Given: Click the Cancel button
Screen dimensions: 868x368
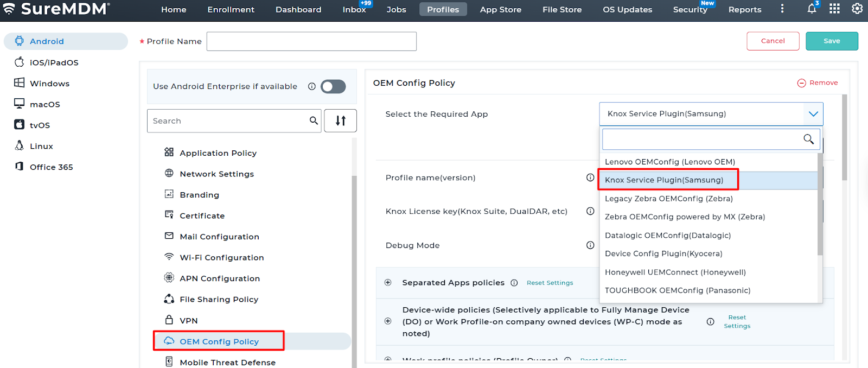Looking at the screenshot, I should pos(773,41).
